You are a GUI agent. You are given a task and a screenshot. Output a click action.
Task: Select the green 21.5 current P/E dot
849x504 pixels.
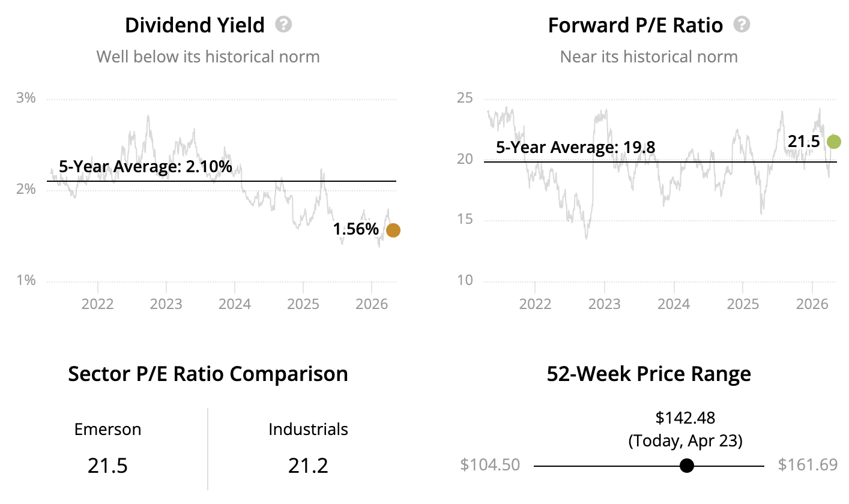point(833,142)
